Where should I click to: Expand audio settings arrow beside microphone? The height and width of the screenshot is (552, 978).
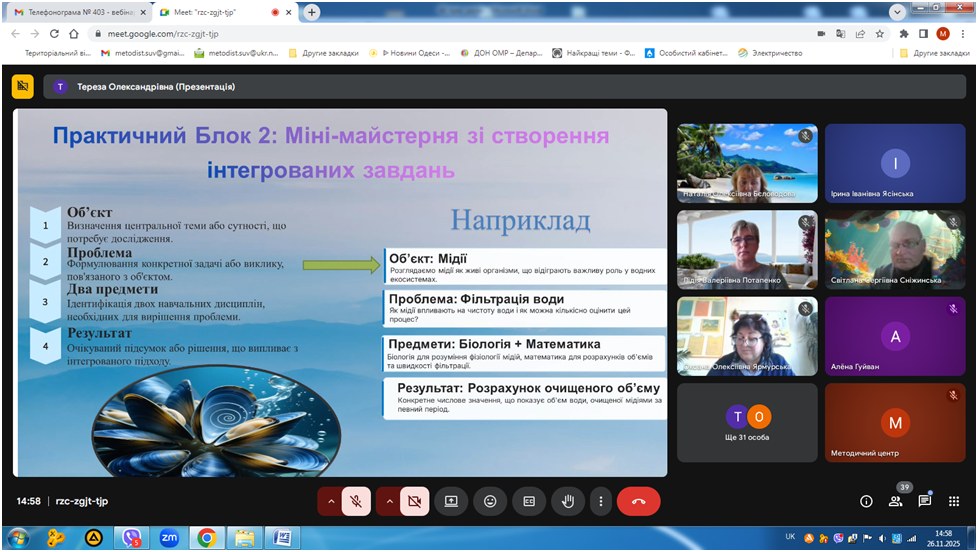click(x=330, y=501)
